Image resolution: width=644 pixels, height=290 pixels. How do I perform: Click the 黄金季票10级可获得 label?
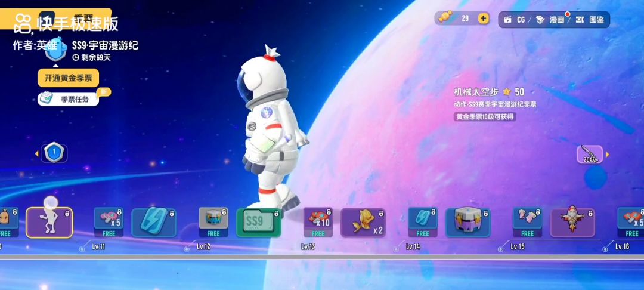click(x=485, y=117)
